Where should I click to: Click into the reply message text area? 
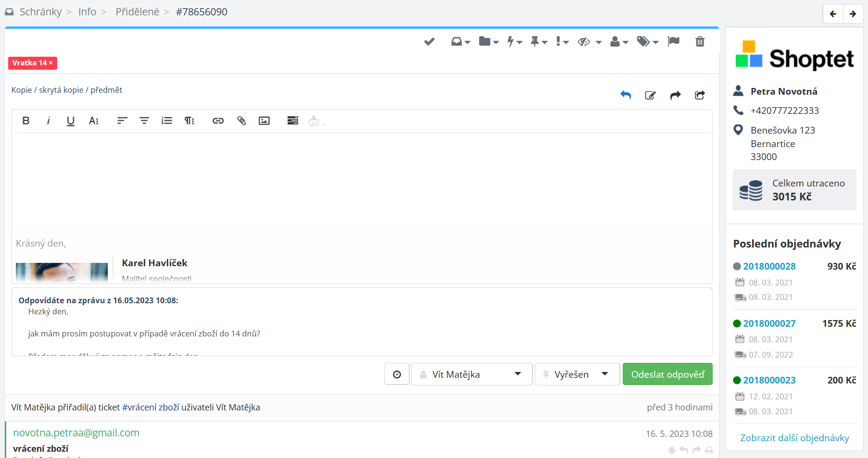362,183
